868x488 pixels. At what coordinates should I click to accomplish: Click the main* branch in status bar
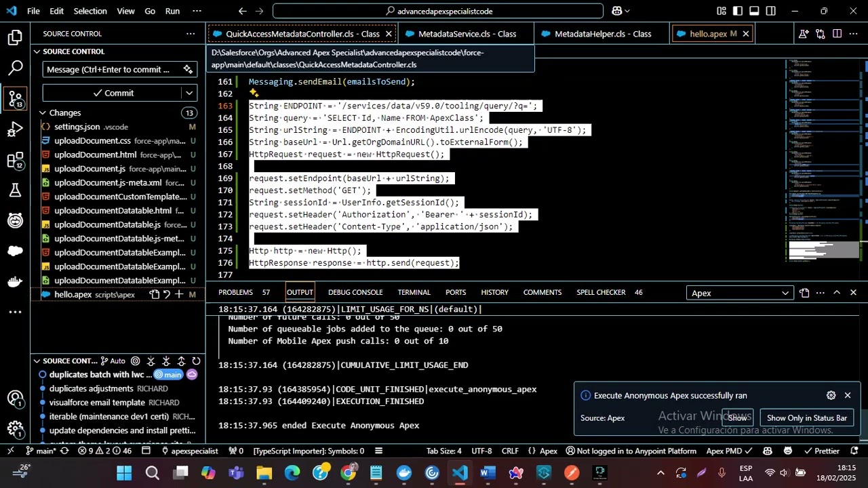tap(41, 451)
